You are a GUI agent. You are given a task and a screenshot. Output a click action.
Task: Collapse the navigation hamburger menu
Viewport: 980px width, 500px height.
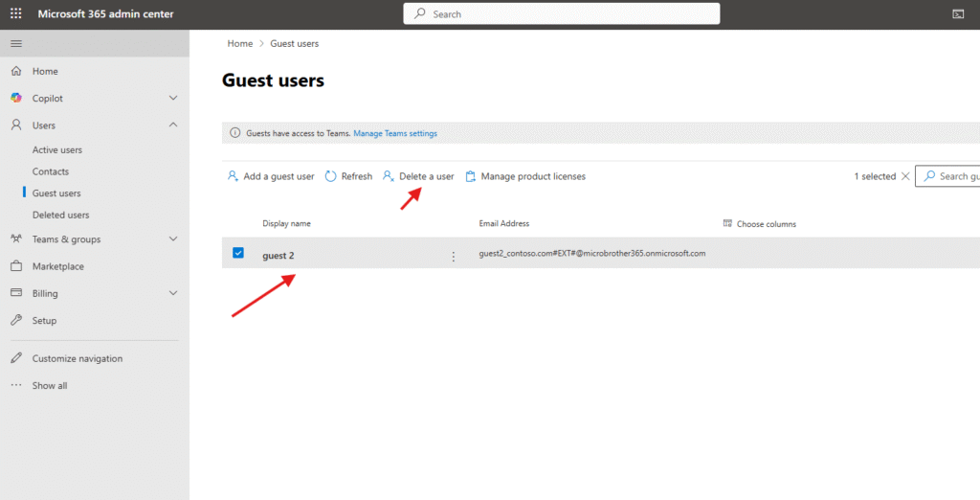click(15, 44)
